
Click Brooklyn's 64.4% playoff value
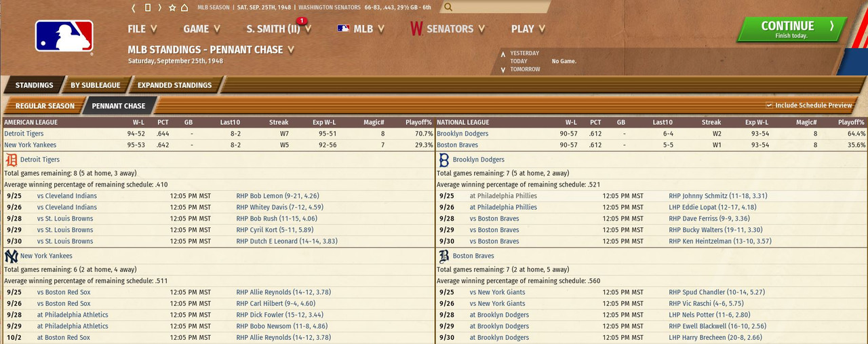pos(854,134)
